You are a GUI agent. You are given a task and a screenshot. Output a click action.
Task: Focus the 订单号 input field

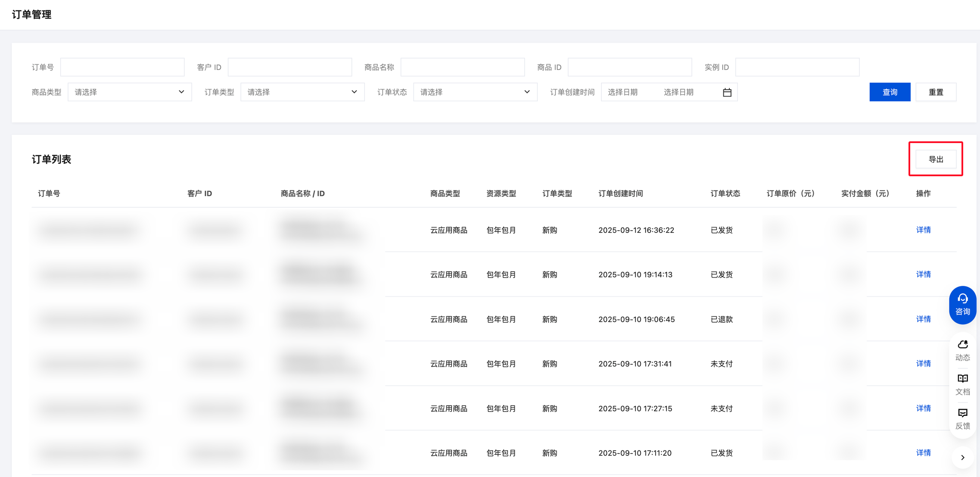[122, 67]
